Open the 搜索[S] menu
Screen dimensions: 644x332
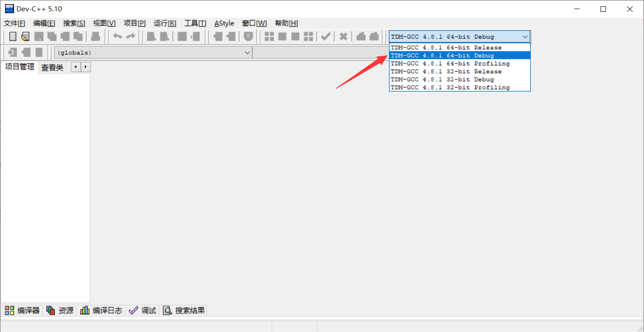74,23
